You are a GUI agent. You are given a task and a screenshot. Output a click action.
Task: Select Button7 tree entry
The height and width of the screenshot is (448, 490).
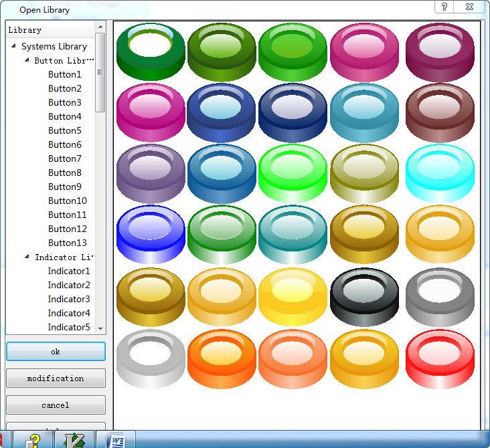click(65, 158)
